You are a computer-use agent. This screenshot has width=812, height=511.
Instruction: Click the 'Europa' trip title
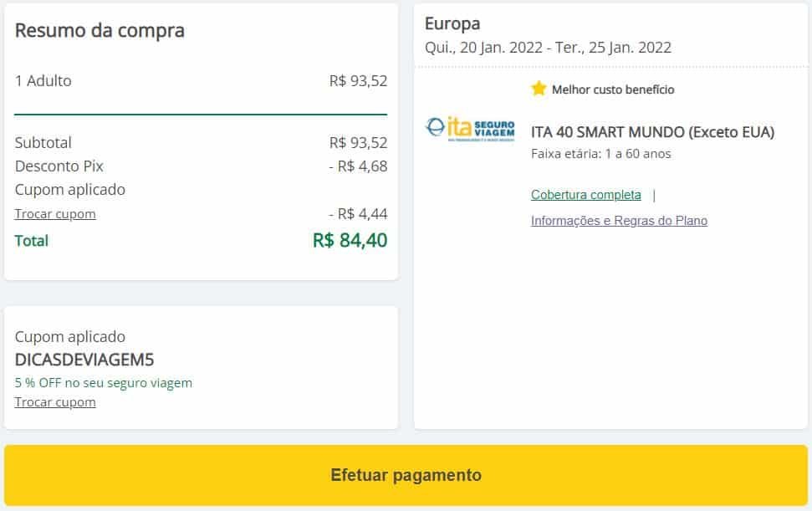click(x=452, y=23)
